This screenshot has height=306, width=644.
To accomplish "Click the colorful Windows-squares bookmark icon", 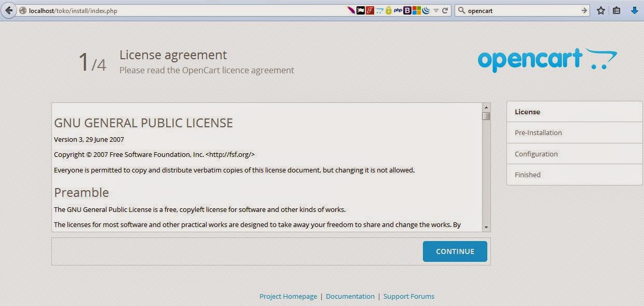I will coord(416,10).
